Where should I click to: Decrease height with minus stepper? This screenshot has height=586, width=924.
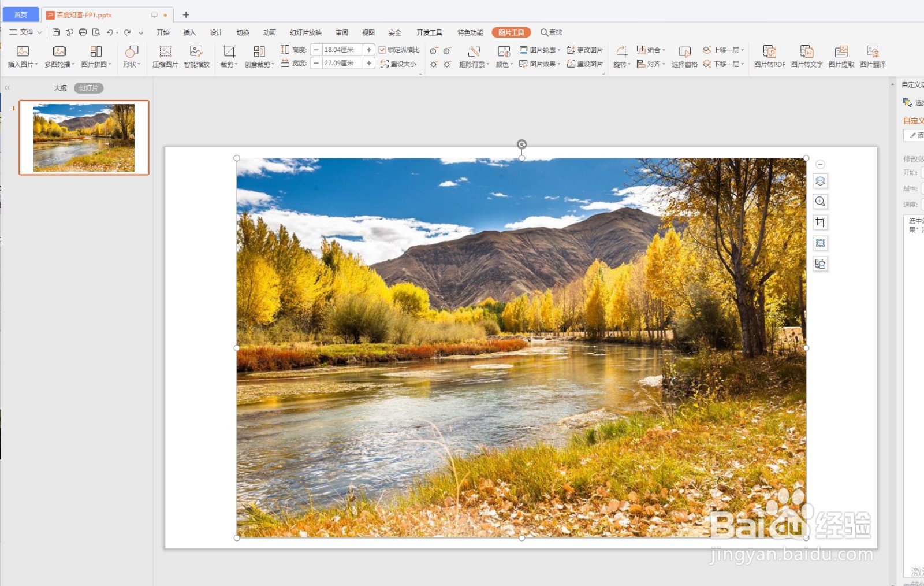coord(316,50)
